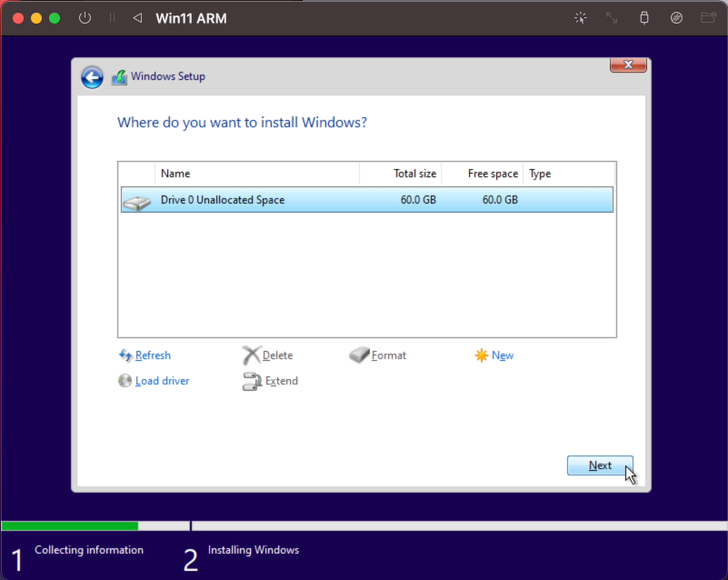Select the Drive 0 Unallocated Space row

(367, 200)
